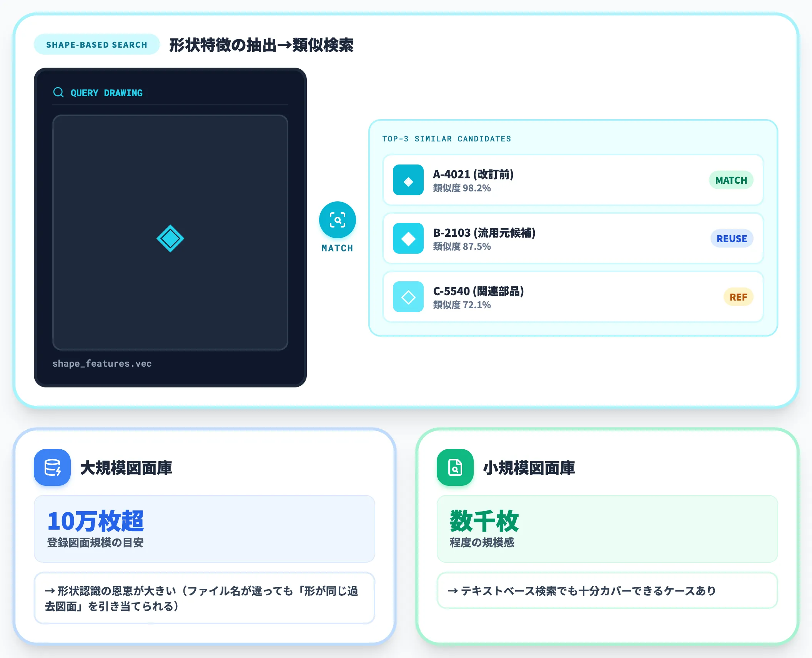Click the 10万枚超 figure
Viewport: 812px width, 658px height.
click(x=95, y=521)
